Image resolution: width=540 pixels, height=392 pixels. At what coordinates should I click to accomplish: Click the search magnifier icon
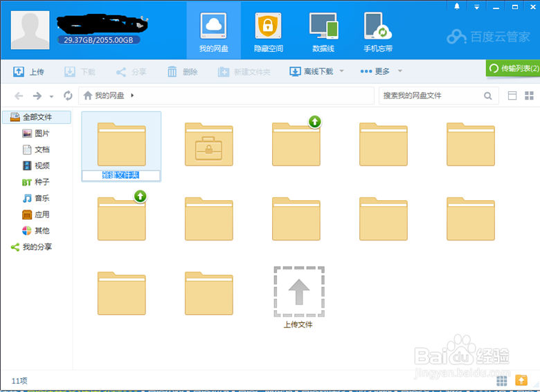point(487,96)
